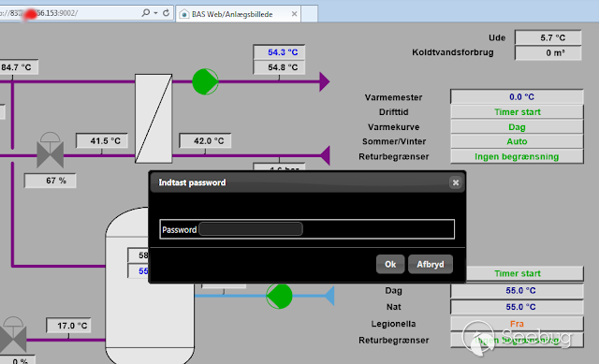Image resolution: width=599 pixels, height=364 pixels.
Task: Open the address bar dropdown arrow
Action: (x=156, y=13)
